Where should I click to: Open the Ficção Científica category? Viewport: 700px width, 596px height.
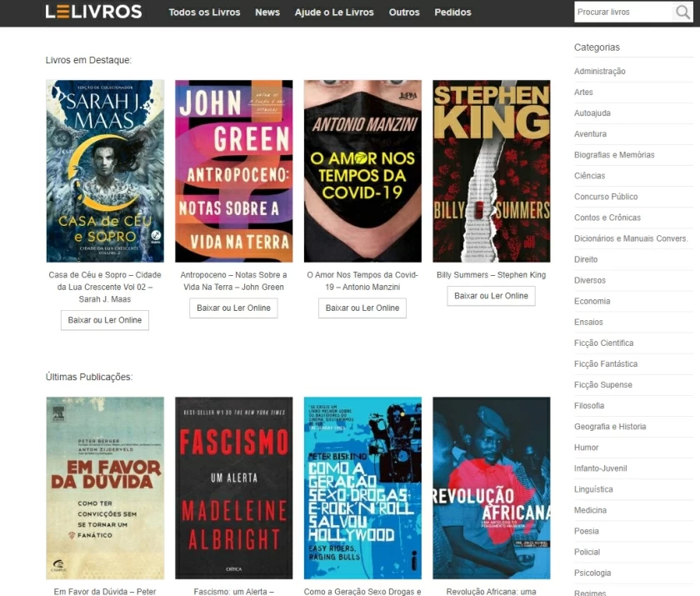coord(603,343)
